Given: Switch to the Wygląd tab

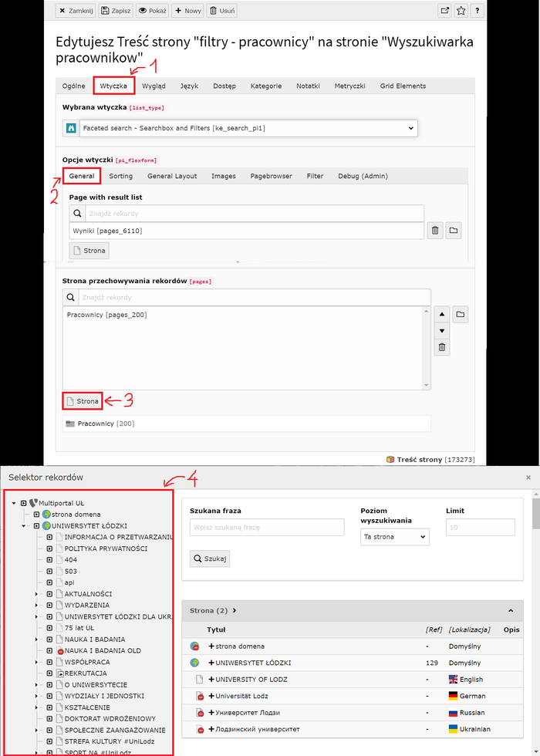Looking at the screenshot, I should tap(154, 86).
